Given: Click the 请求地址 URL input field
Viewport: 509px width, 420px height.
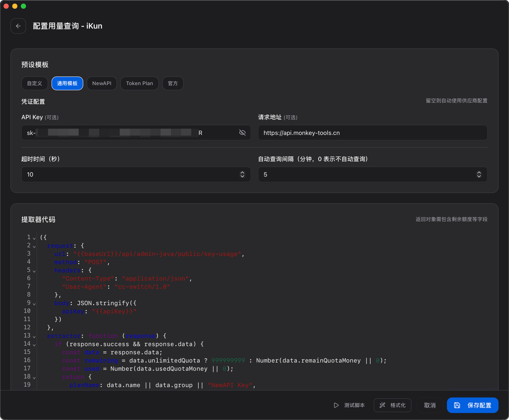Looking at the screenshot, I should coord(372,133).
